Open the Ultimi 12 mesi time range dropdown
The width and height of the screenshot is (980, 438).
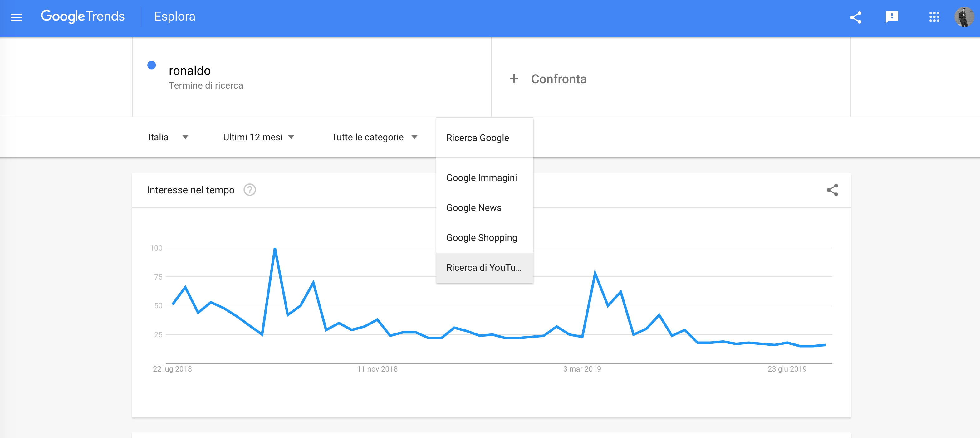[258, 137]
